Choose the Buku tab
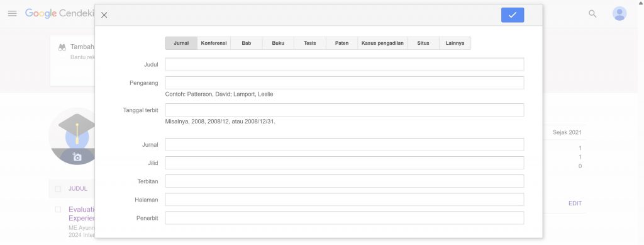Viewport: 644px width, 245px height. pyautogui.click(x=278, y=43)
